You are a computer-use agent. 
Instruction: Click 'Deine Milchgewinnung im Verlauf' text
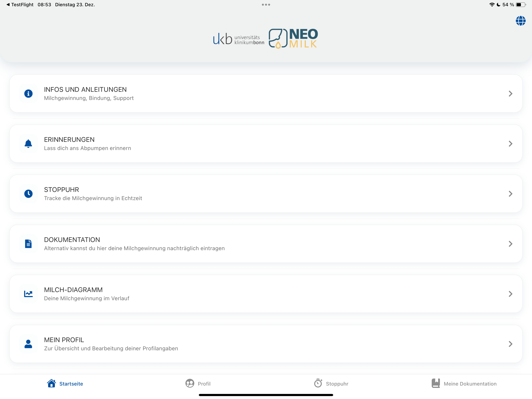point(87,298)
